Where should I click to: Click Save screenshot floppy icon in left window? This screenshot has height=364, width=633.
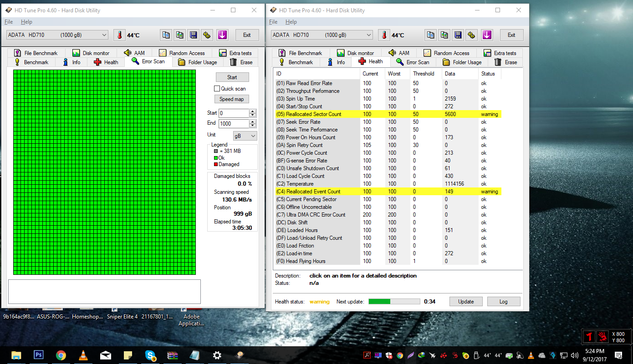[194, 35]
